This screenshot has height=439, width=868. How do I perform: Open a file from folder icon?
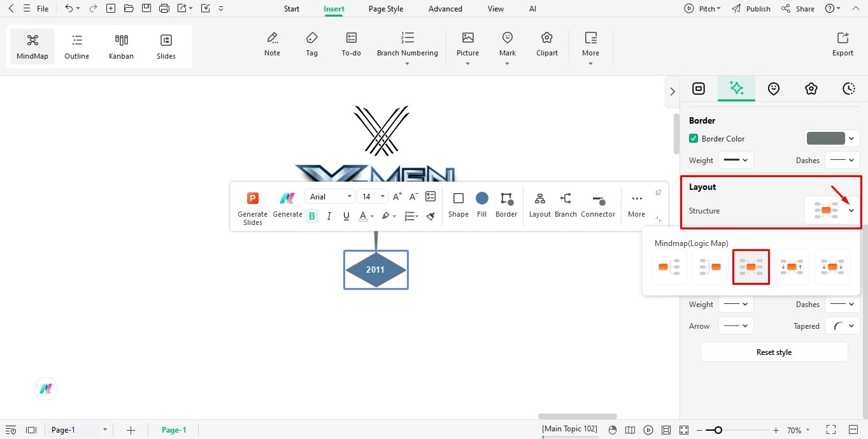[129, 8]
